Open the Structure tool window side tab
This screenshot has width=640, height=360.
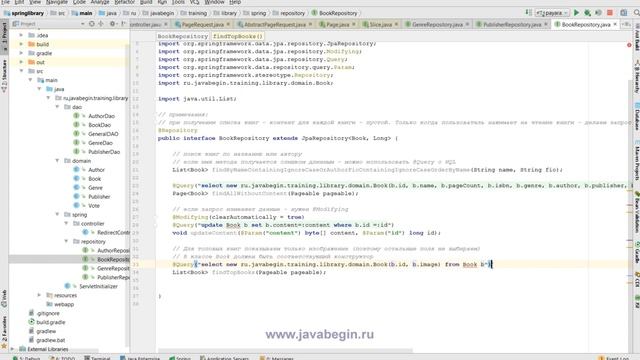pyautogui.click(x=4, y=76)
